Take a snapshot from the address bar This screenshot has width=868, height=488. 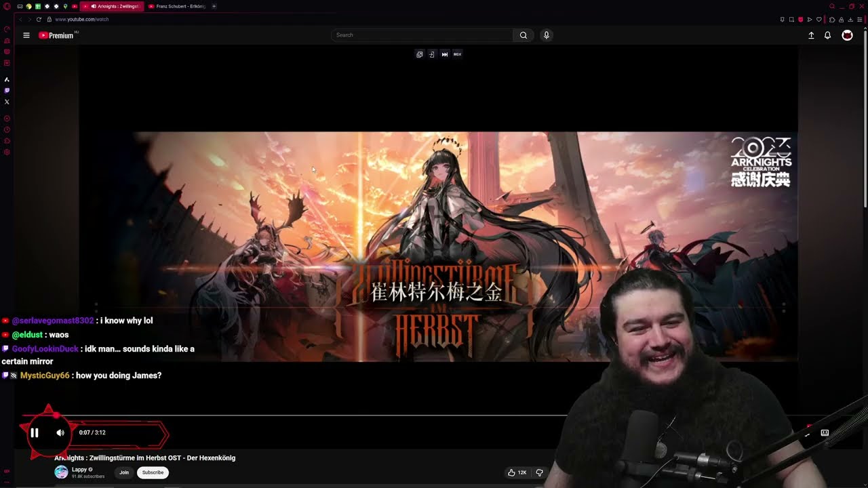791,20
